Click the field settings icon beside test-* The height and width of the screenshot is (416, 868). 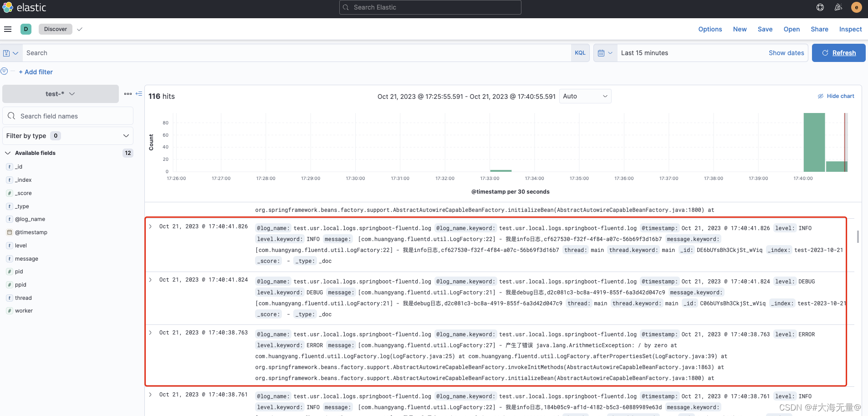click(x=127, y=94)
